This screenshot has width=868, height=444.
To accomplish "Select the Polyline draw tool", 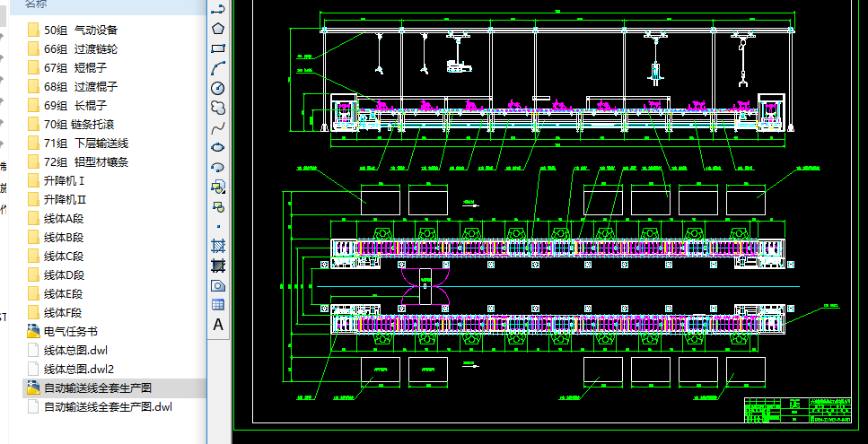I will click(218, 8).
